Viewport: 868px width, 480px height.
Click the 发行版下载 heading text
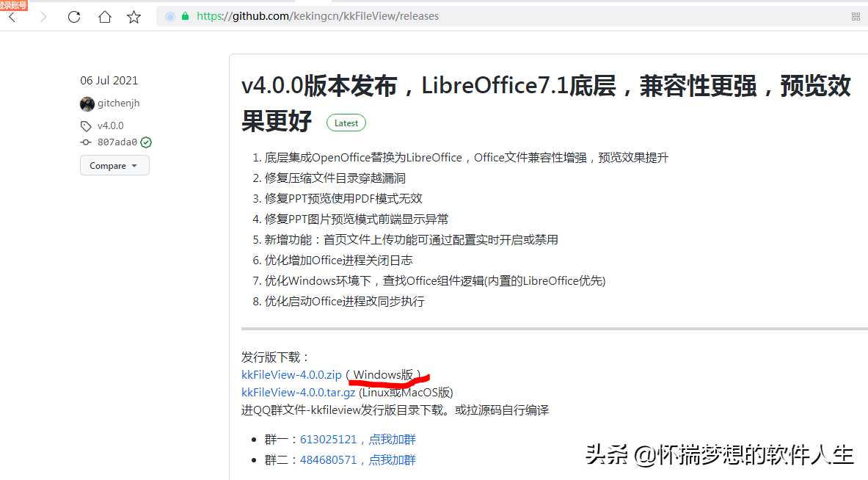pyautogui.click(x=275, y=357)
